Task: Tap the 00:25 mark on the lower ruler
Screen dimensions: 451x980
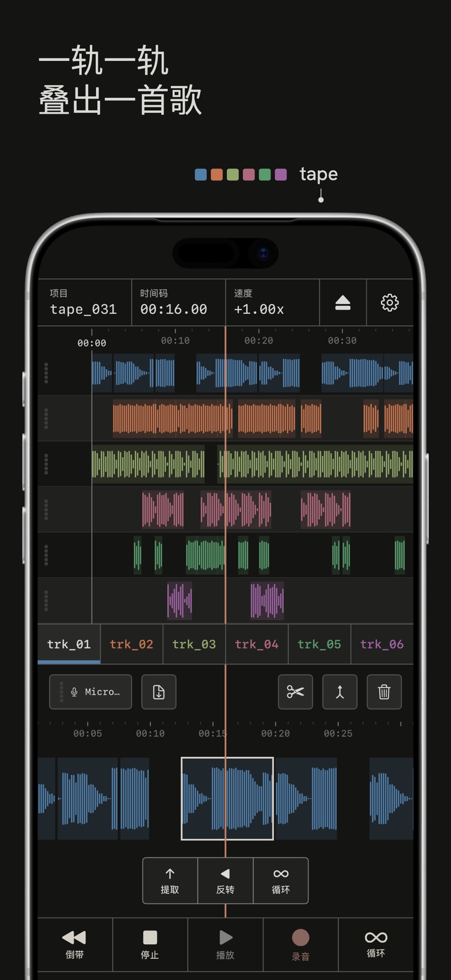Action: (x=338, y=733)
